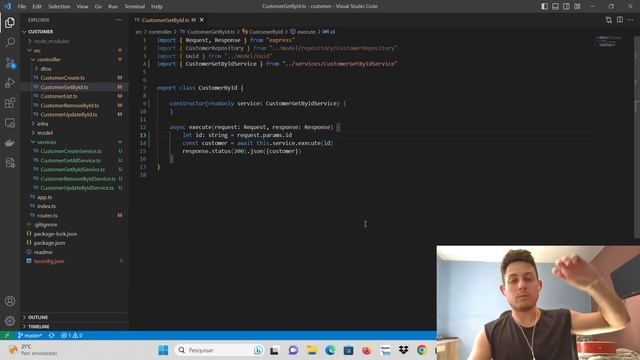Click the code minimap preview
The image size is (640, 360).
610,41
